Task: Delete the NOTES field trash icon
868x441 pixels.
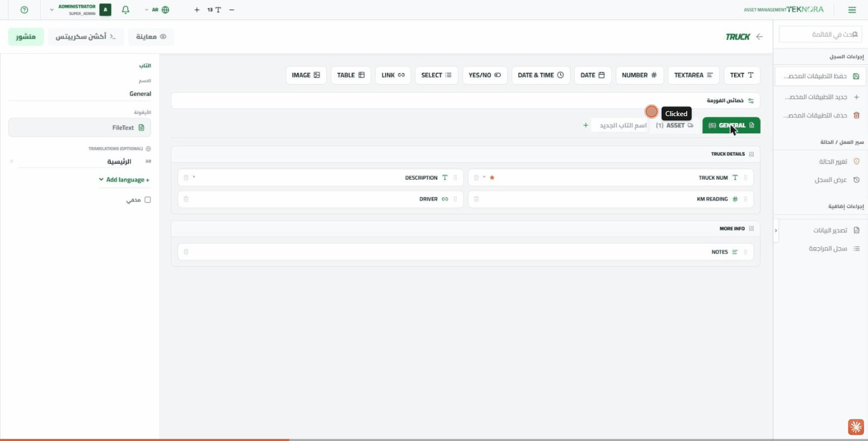Action: 186,252
